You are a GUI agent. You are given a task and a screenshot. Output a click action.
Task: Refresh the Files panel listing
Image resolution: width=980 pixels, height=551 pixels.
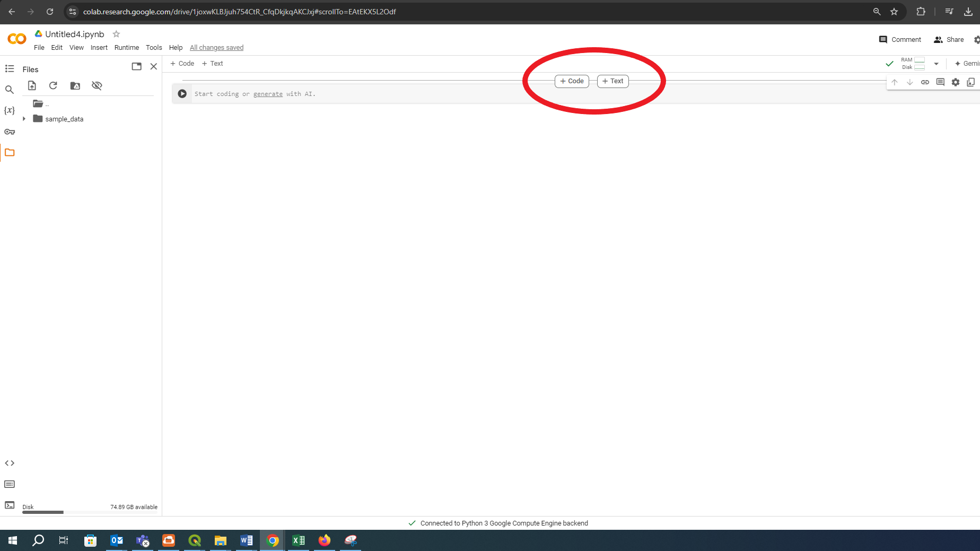tap(53, 86)
